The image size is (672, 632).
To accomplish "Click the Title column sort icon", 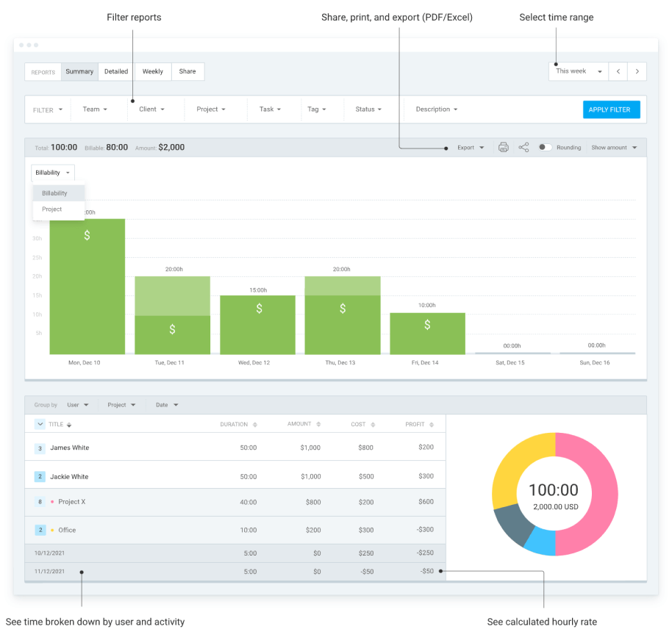I will point(69,425).
